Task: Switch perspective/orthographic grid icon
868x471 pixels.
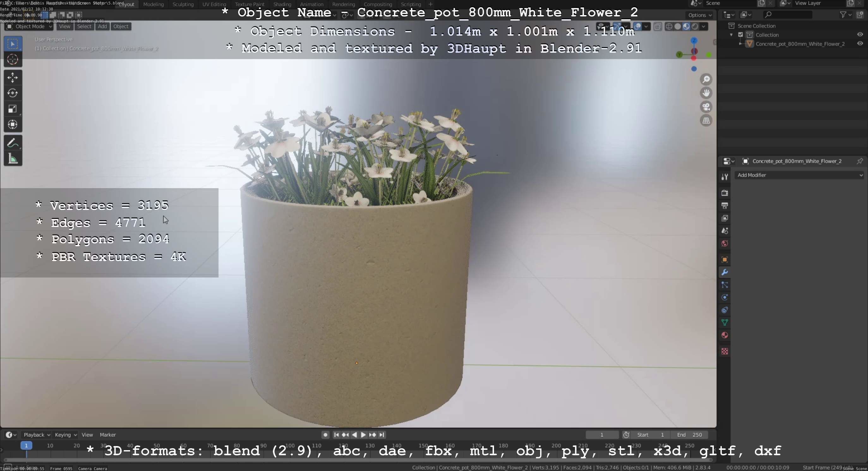Action: tap(706, 120)
